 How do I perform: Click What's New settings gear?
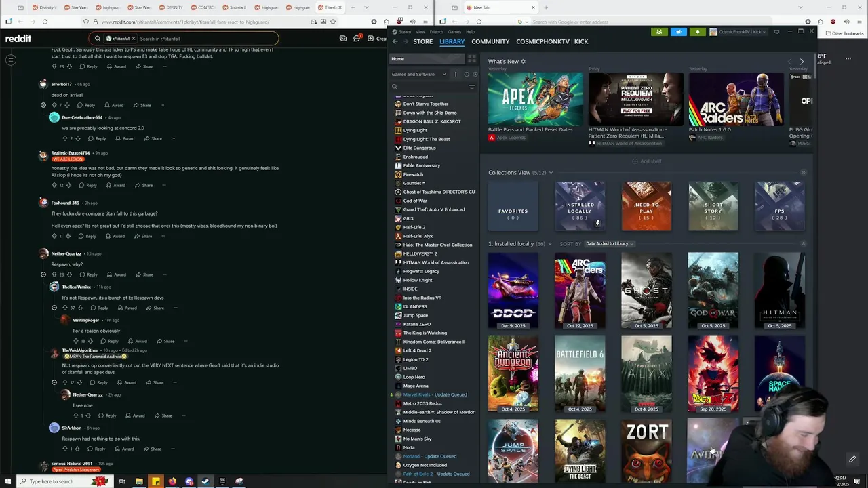coord(523,62)
